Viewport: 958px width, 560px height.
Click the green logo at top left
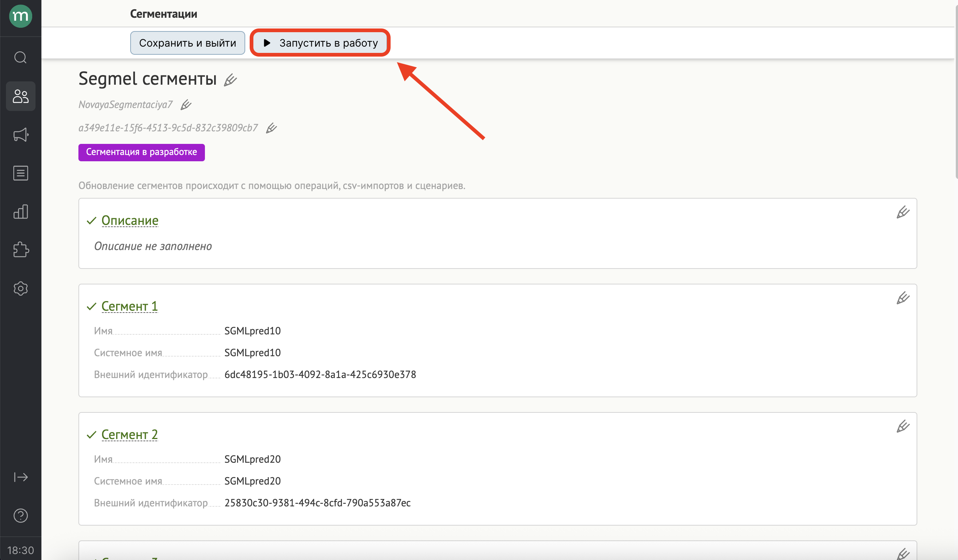click(x=21, y=16)
